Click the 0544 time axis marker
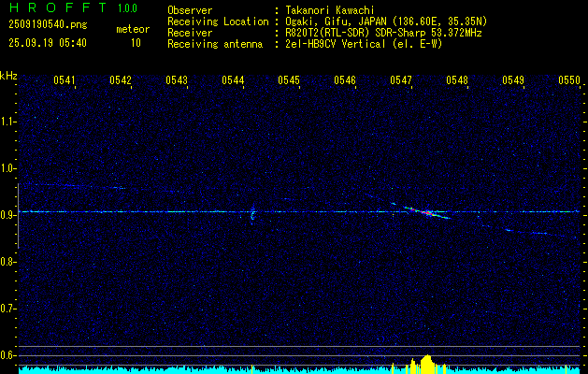 point(233,79)
